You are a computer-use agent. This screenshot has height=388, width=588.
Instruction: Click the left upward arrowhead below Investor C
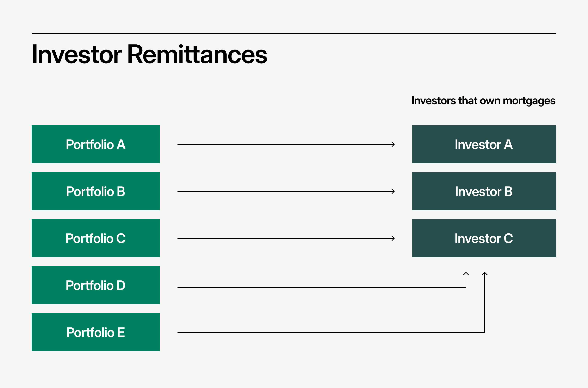(x=466, y=274)
